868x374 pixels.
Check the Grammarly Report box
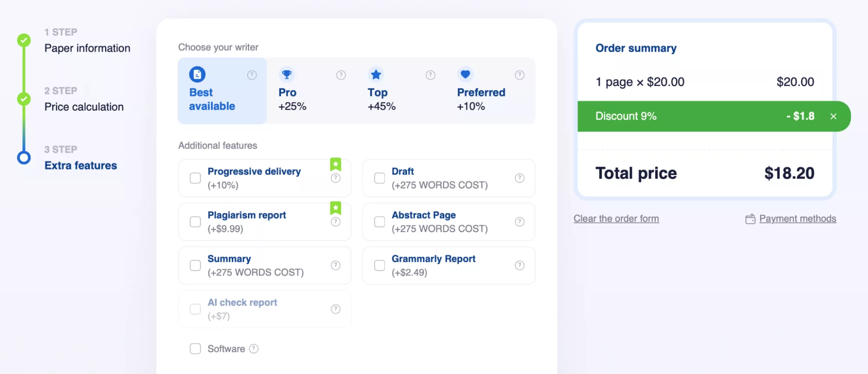pos(380,266)
